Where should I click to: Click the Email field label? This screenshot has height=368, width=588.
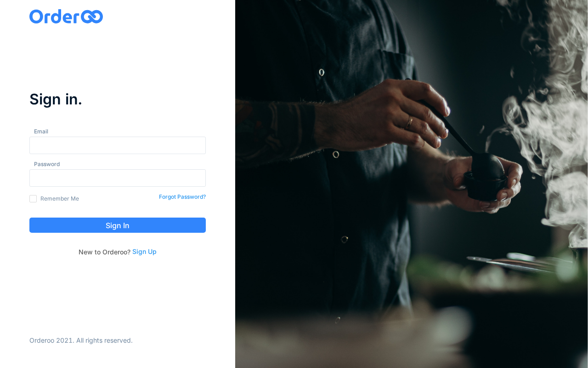point(41,132)
